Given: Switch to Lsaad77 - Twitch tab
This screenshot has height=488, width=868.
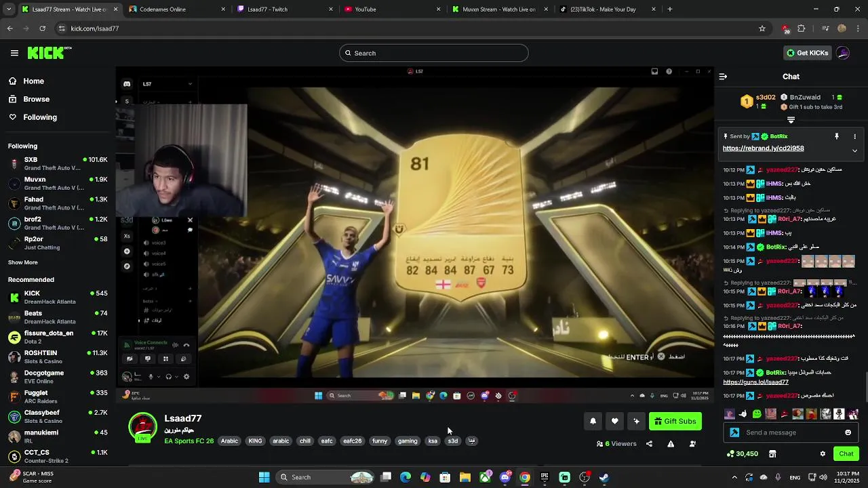Looking at the screenshot, I should [285, 9].
